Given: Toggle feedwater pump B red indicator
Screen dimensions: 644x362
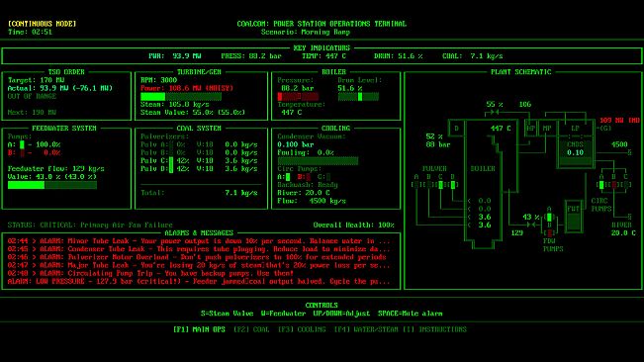Looking at the screenshot, I should pyautogui.click(x=22, y=152).
